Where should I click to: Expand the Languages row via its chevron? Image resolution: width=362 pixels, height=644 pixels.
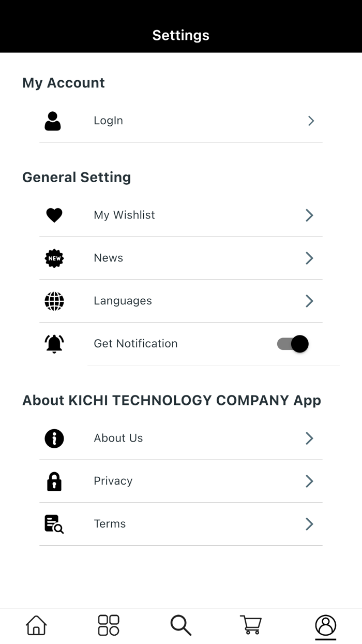[x=309, y=301]
